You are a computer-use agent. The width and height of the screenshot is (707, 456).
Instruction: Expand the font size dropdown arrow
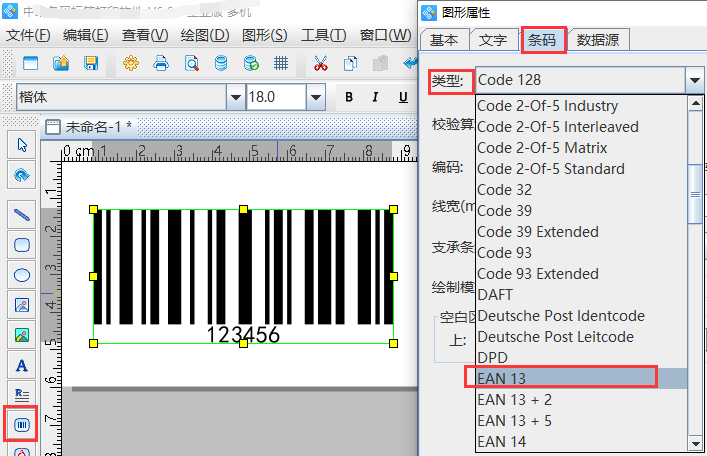point(316,97)
